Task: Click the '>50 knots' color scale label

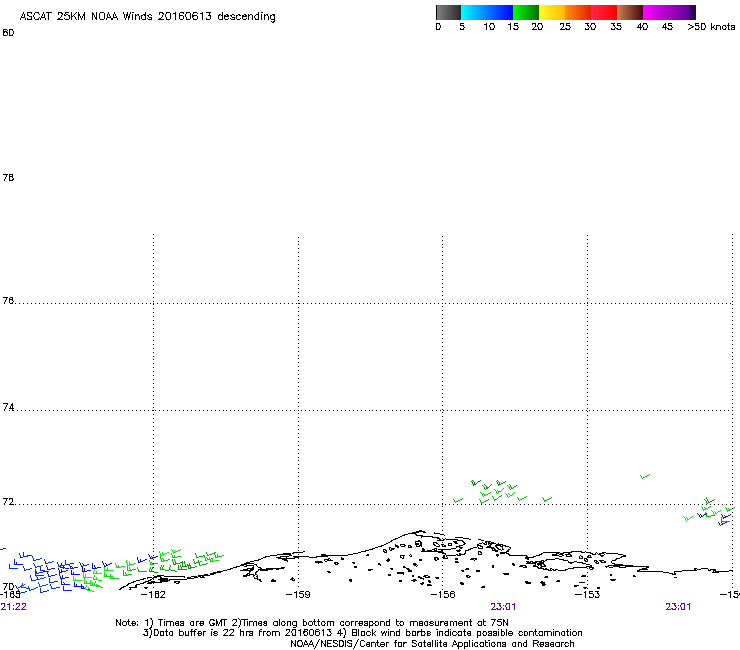Action: coord(711,27)
